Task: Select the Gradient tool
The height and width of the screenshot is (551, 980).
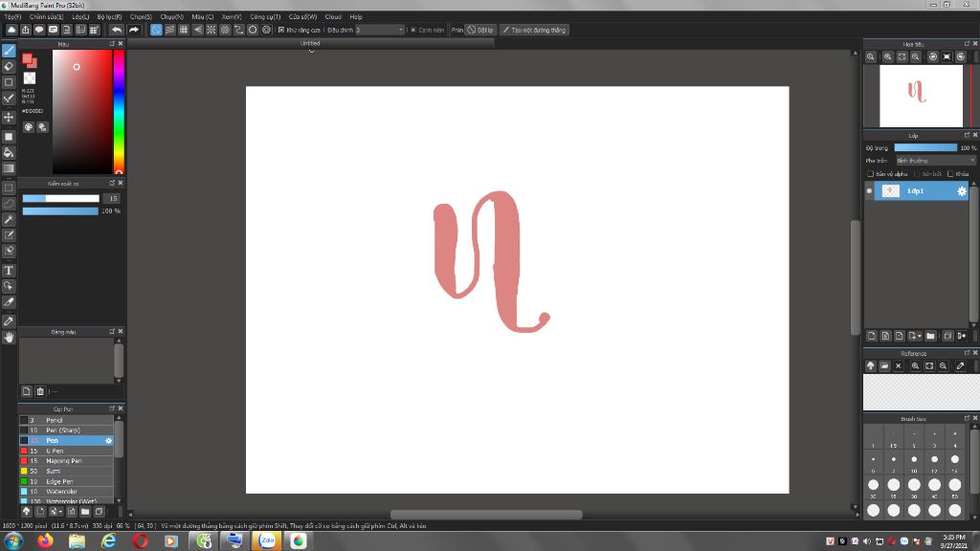Action: click(9, 168)
